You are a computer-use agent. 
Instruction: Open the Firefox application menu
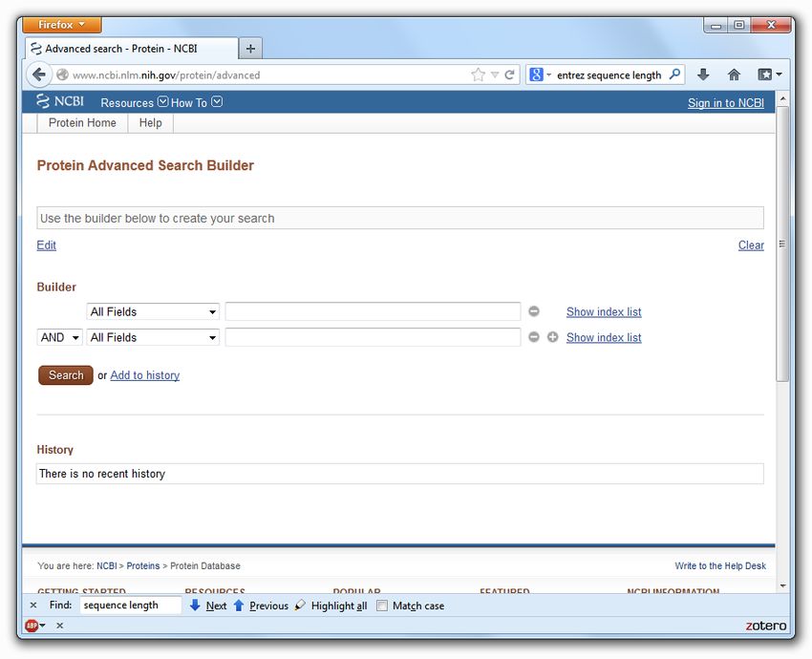pyautogui.click(x=62, y=24)
